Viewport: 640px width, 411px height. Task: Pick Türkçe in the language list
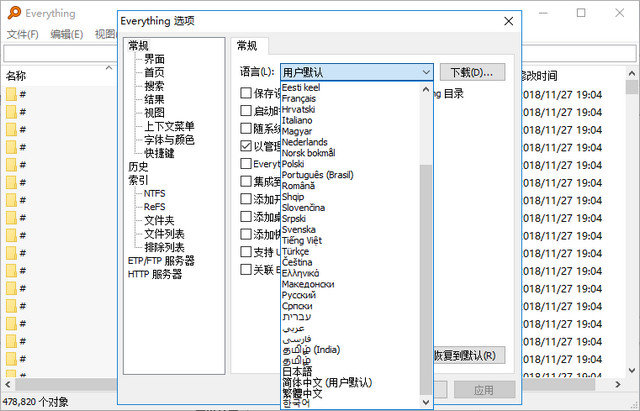(x=296, y=251)
